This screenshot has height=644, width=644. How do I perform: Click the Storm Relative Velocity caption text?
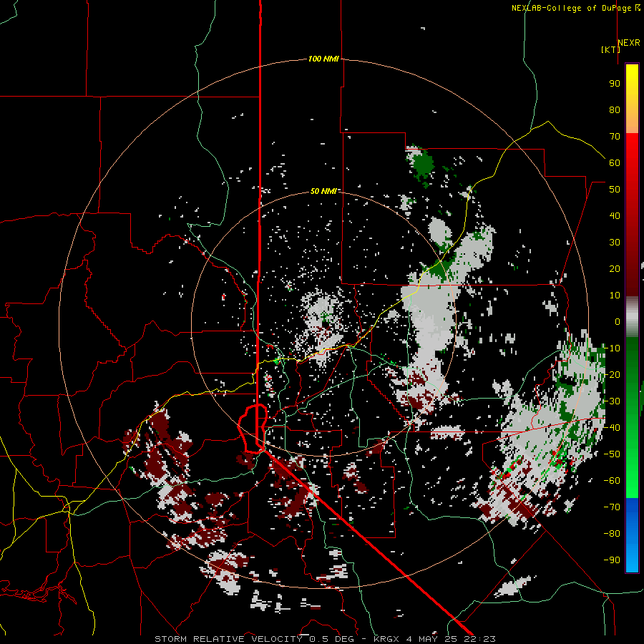[326, 639]
